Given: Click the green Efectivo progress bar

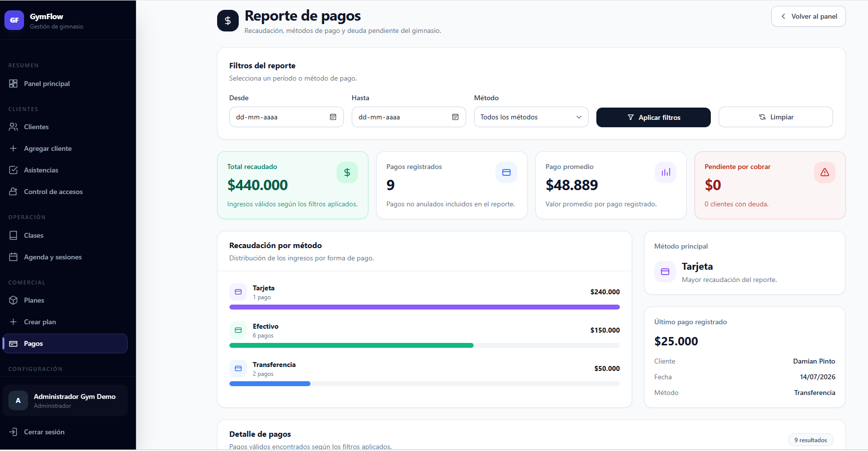Looking at the screenshot, I should tap(351, 345).
